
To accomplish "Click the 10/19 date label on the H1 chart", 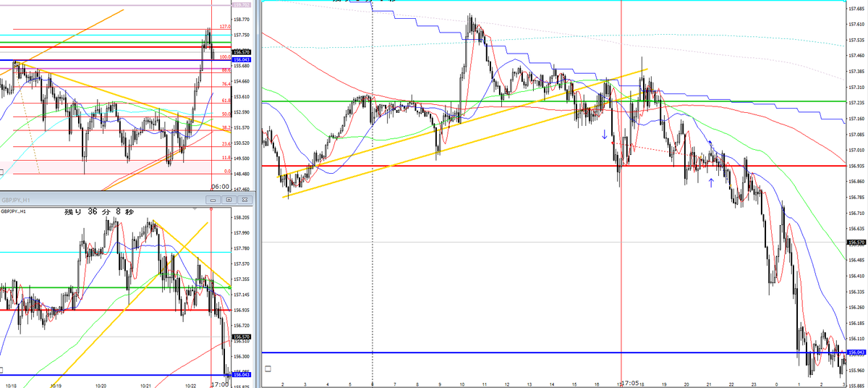I will coord(55,384).
